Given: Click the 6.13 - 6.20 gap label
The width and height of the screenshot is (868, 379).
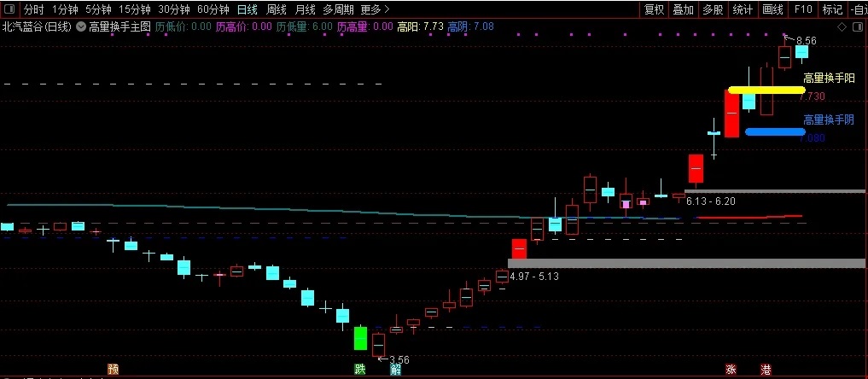Looking at the screenshot, I should [x=711, y=201].
